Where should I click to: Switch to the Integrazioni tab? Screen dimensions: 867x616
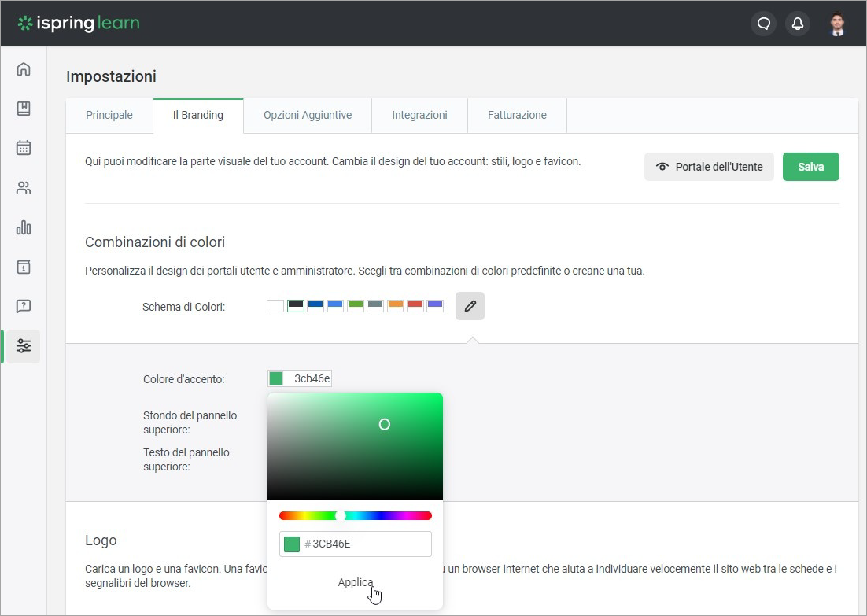[419, 115]
